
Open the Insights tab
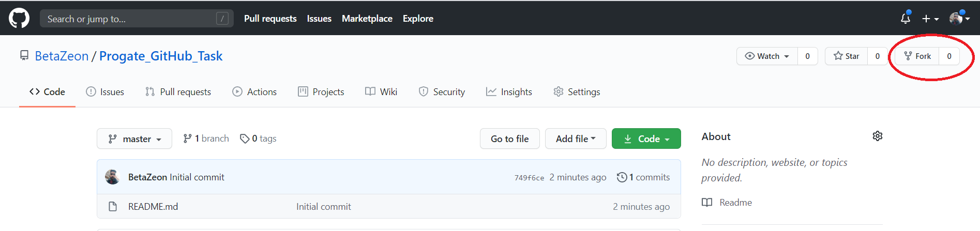(x=509, y=92)
